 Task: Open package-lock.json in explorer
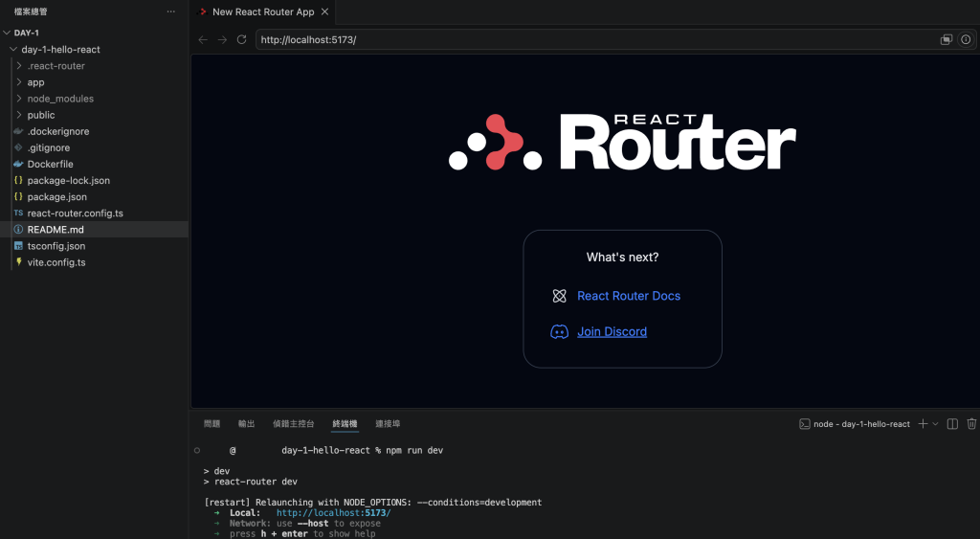click(x=69, y=180)
